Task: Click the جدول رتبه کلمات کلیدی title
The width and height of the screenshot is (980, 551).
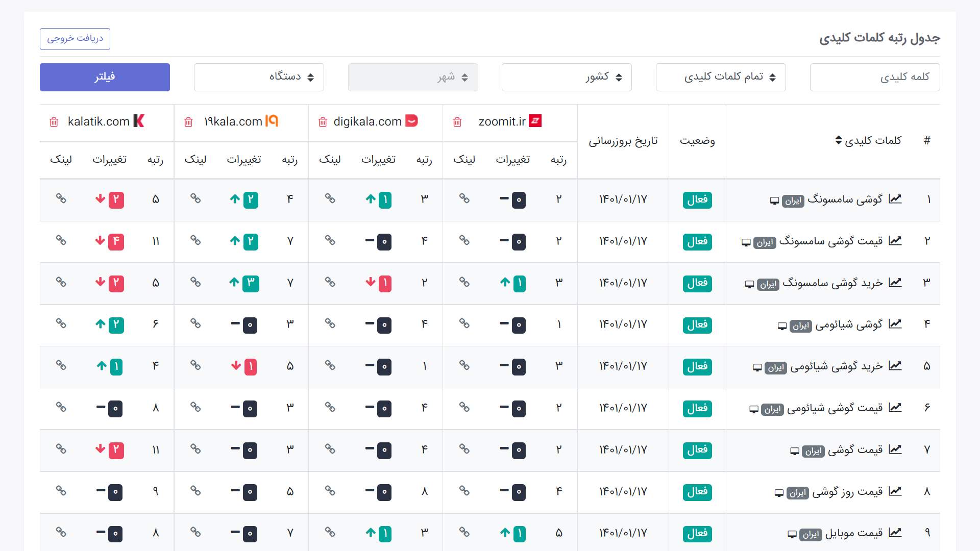Action: (879, 38)
